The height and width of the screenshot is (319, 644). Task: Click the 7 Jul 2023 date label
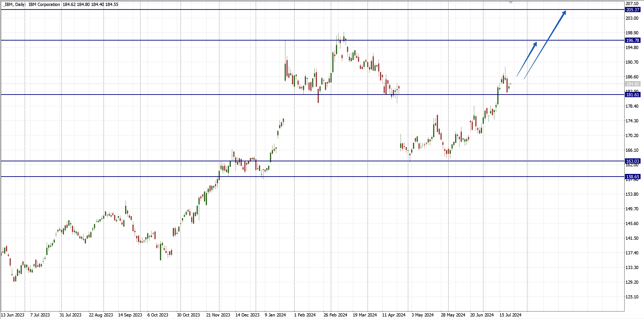coord(40,315)
